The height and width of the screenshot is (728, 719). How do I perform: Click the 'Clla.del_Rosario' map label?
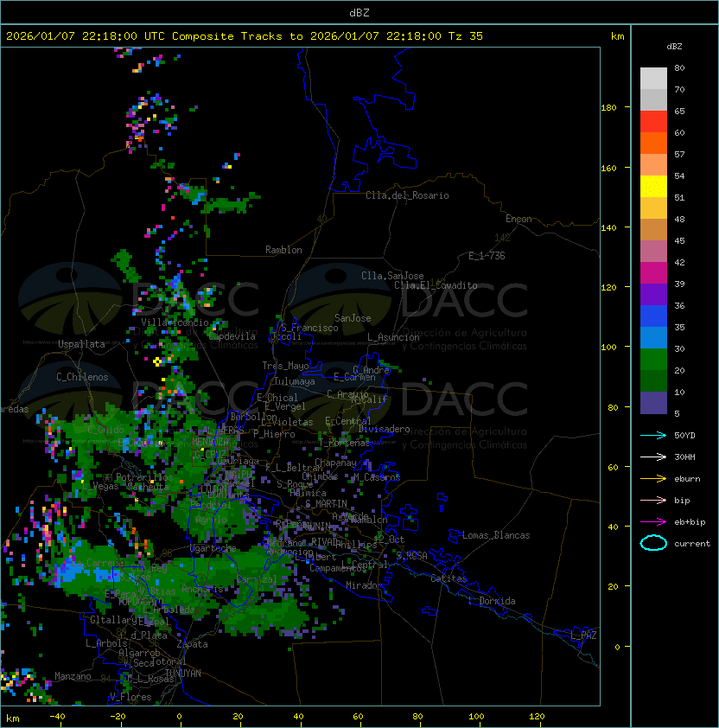407,195
